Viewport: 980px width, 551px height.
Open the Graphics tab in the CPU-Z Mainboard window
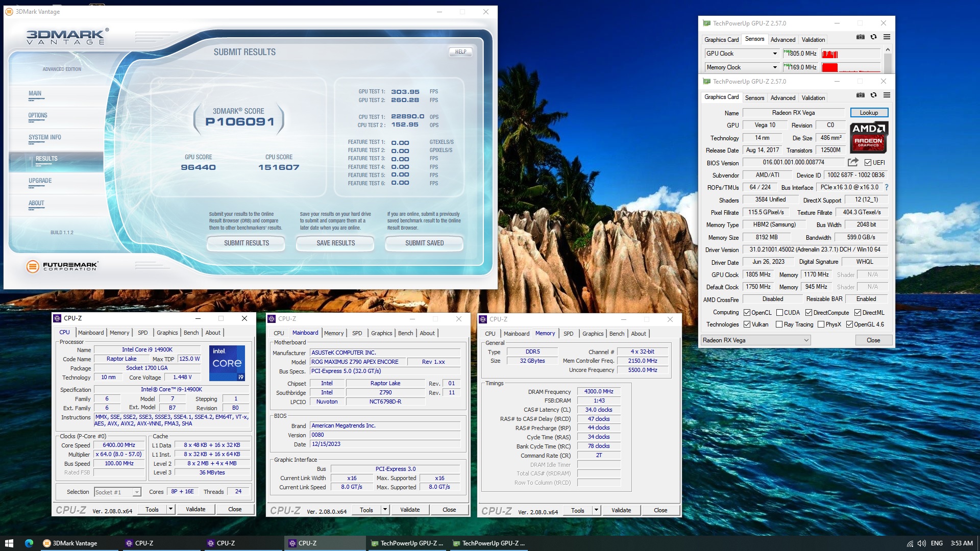click(x=381, y=333)
